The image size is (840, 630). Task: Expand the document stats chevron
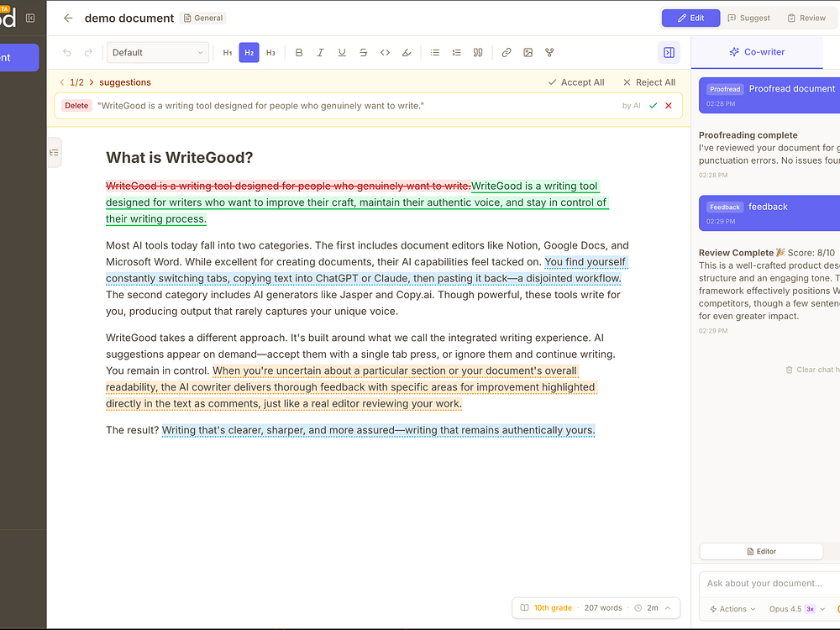[x=668, y=608]
